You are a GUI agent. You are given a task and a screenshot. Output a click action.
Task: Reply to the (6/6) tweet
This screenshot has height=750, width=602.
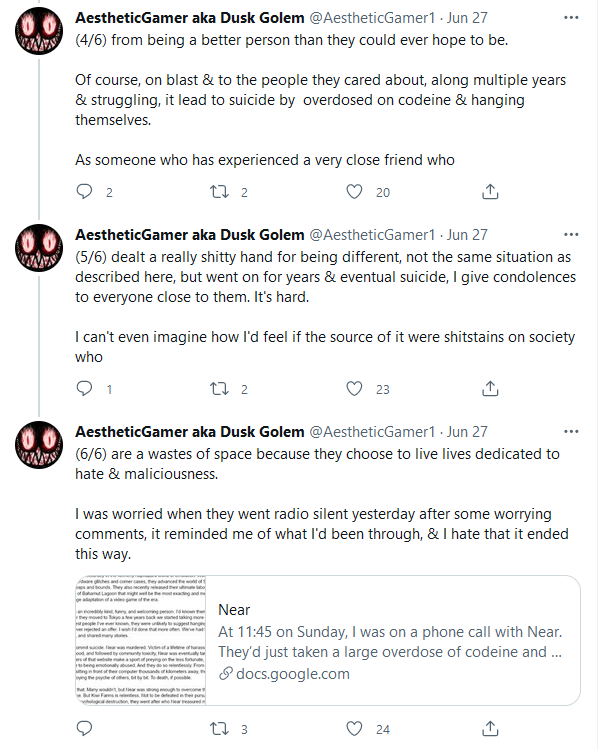pos(84,728)
